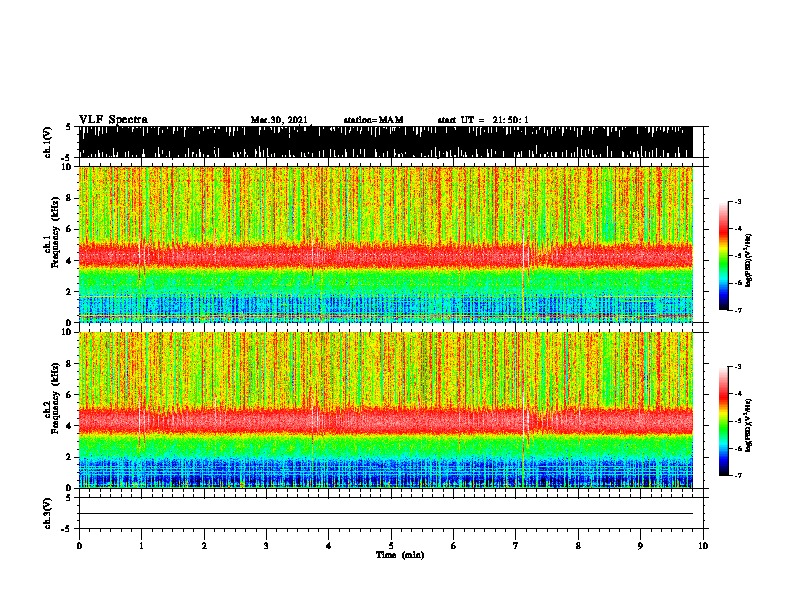Click the time axis tick label "0"
The height and width of the screenshot is (612, 792).
[79, 546]
